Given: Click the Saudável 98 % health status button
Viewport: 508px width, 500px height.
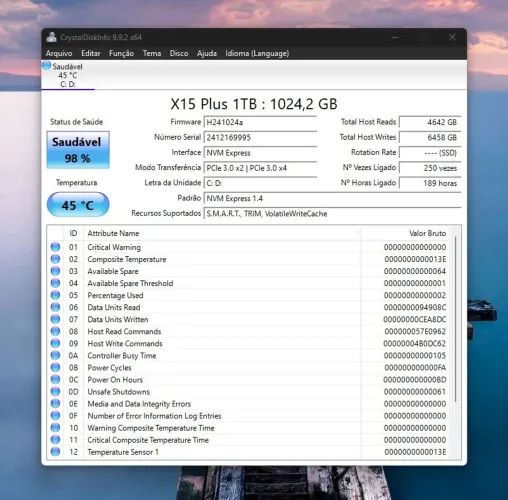Looking at the screenshot, I should point(78,150).
